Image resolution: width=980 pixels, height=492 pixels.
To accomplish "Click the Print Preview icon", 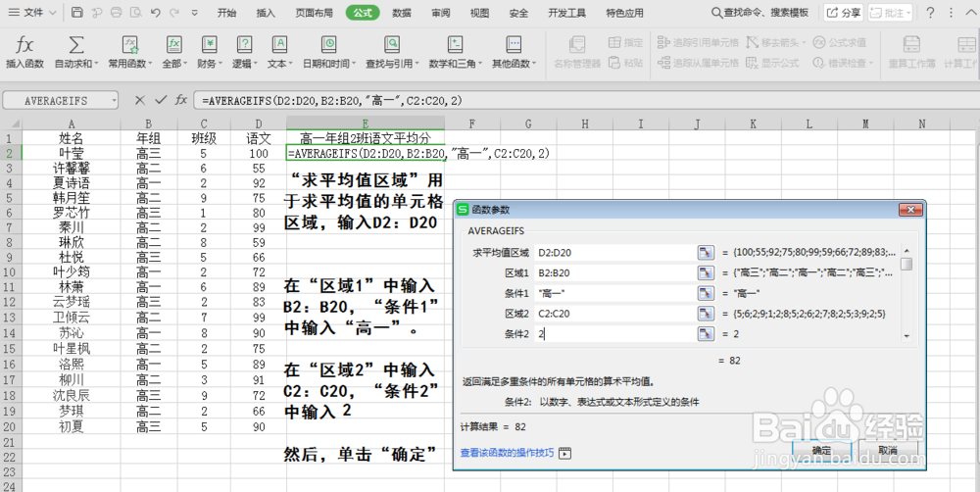I will pos(135,13).
